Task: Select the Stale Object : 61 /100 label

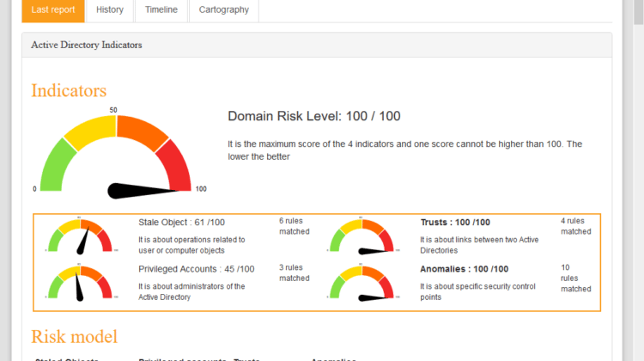Action: coord(181,223)
